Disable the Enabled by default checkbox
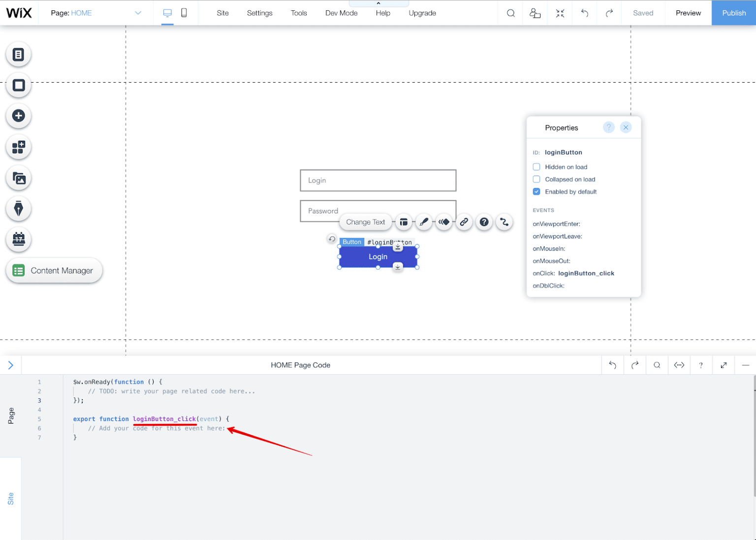This screenshot has height=540, width=756. tap(536, 191)
